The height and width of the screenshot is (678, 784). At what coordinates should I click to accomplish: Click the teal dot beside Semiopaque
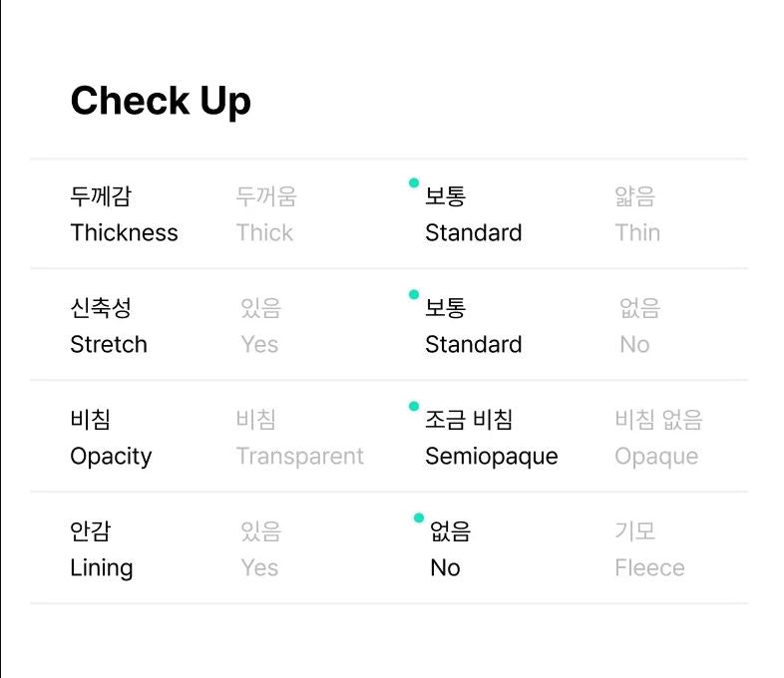[x=414, y=406]
